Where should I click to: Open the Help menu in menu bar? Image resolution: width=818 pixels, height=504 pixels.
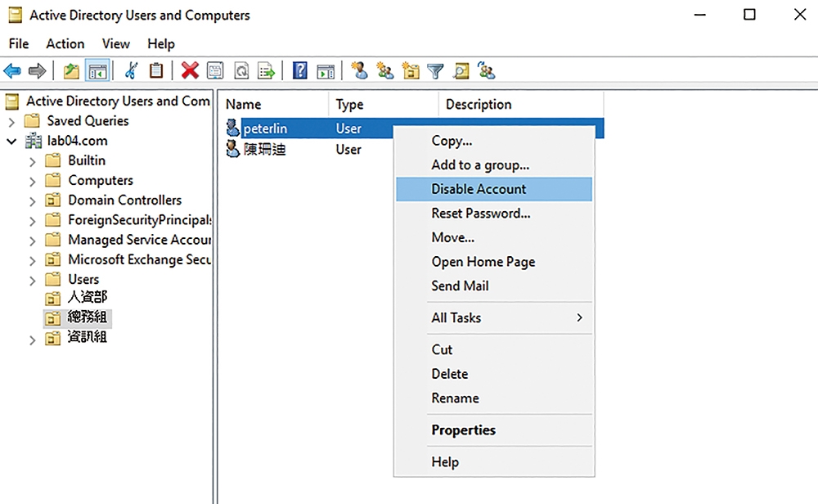coord(161,44)
